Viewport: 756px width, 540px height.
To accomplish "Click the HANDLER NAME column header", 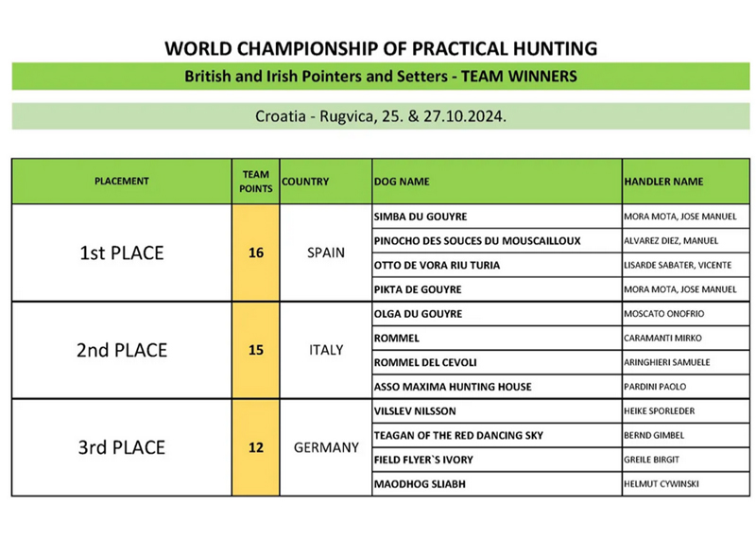I will point(663,182).
